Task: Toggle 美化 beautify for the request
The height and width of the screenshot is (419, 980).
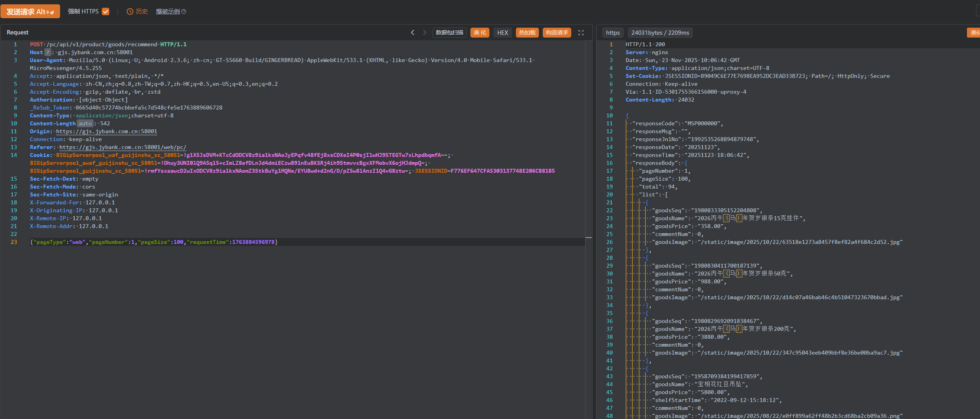Action: tap(480, 32)
